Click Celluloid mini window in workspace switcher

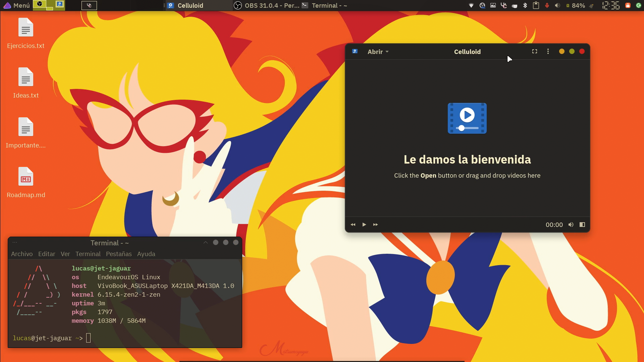tap(60, 4)
